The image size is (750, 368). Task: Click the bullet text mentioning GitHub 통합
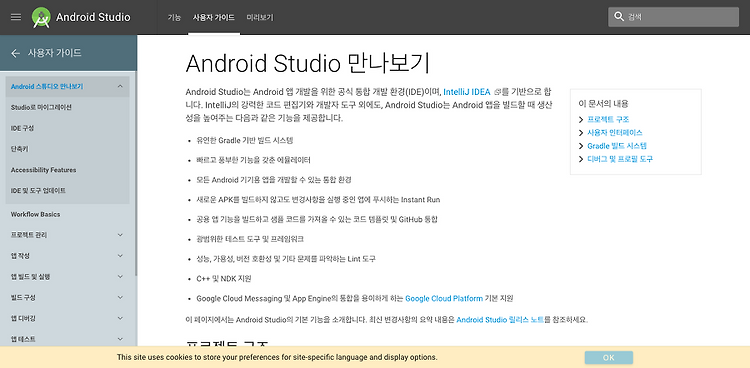[317, 220]
